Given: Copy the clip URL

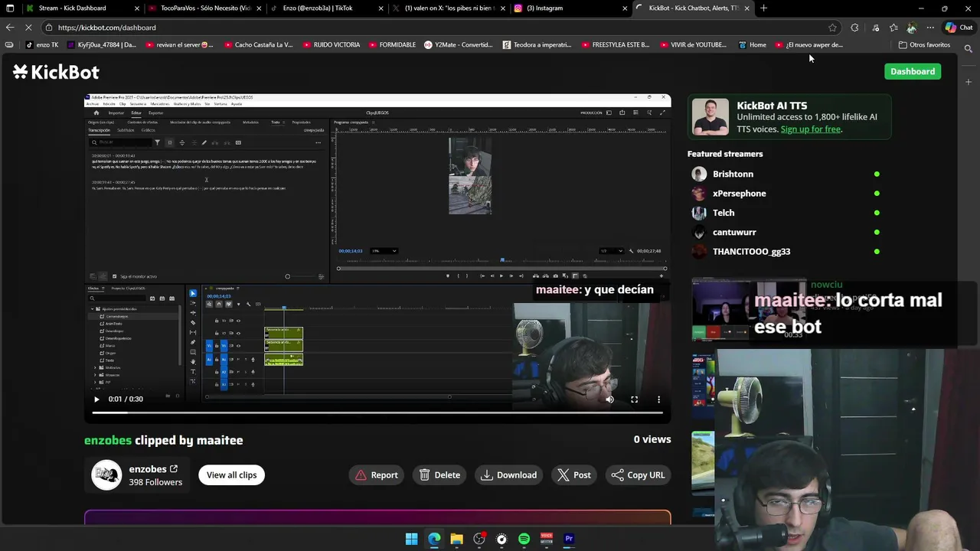Looking at the screenshot, I should click(x=638, y=475).
